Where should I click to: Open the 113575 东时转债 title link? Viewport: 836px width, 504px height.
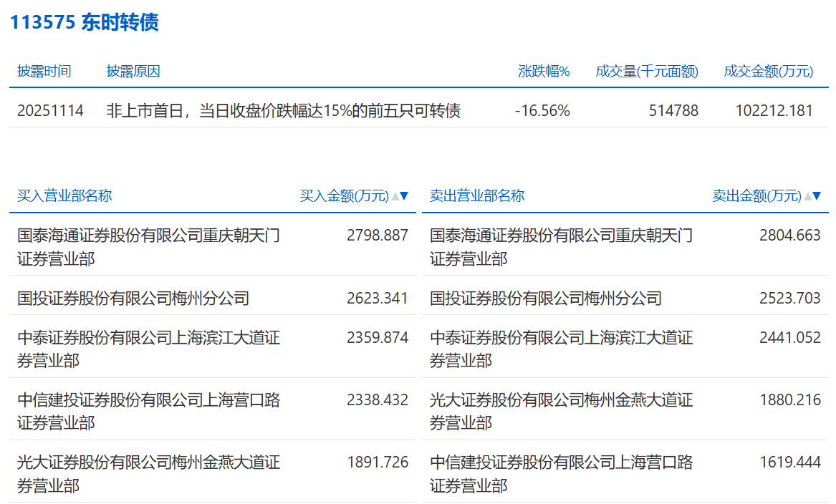click(85, 22)
